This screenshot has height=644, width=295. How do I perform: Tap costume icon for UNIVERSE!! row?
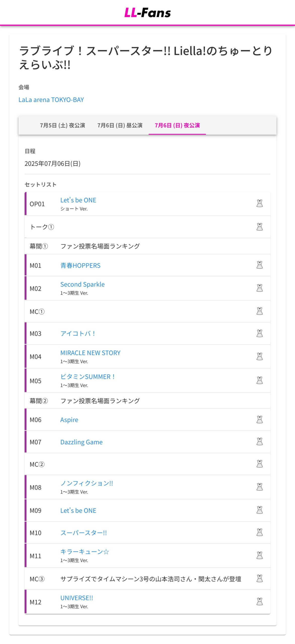point(260,601)
